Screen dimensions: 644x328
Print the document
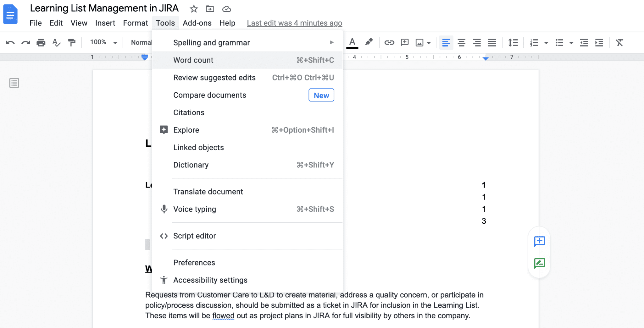(x=41, y=42)
